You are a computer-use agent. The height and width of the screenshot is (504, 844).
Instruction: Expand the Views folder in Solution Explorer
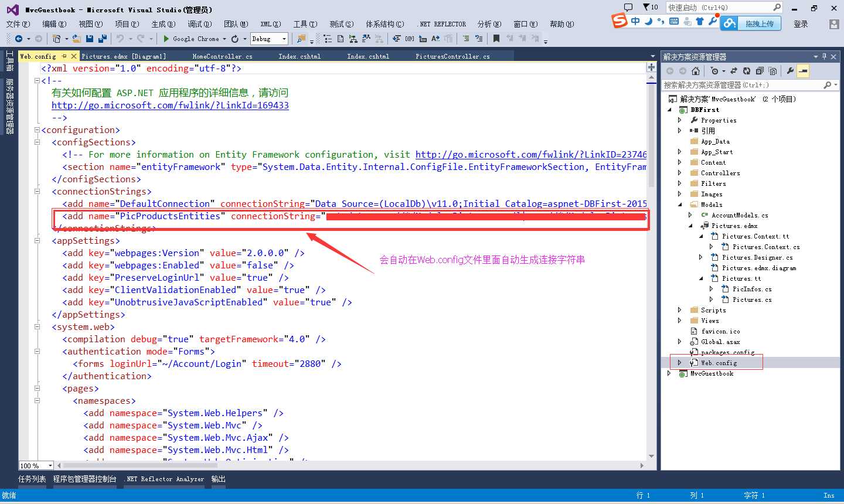(x=680, y=321)
